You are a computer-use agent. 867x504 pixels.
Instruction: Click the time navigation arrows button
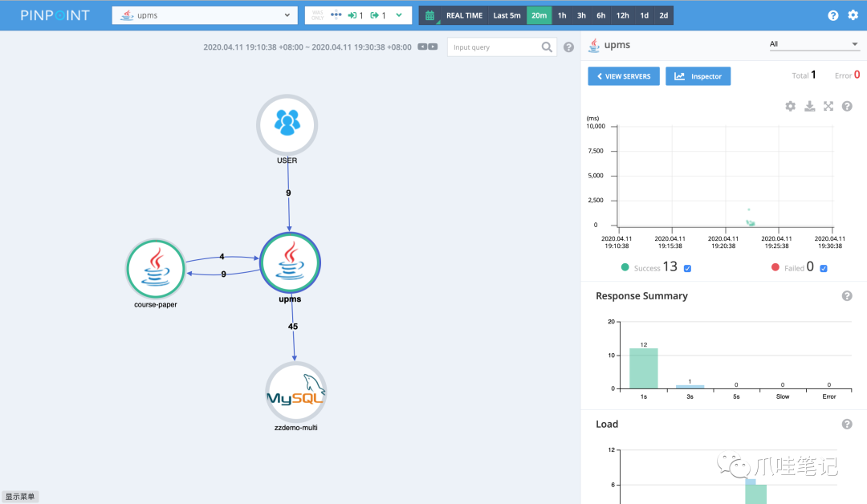(427, 47)
